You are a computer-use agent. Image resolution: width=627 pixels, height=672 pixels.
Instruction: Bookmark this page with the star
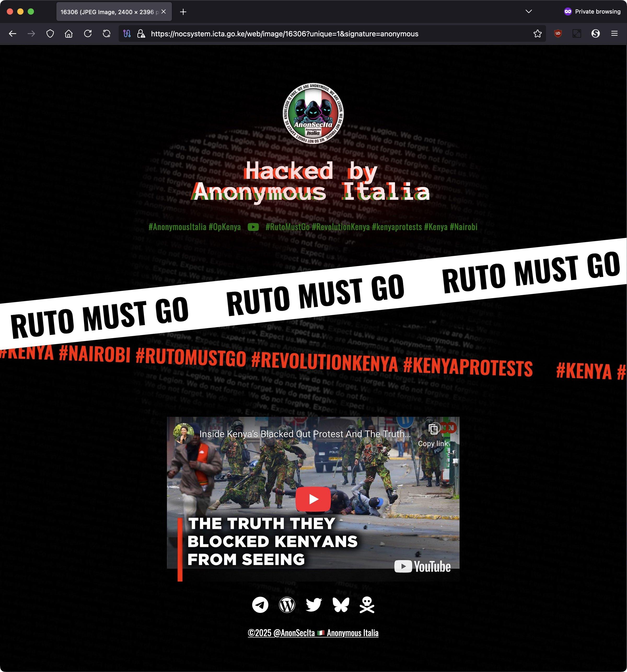click(x=537, y=33)
